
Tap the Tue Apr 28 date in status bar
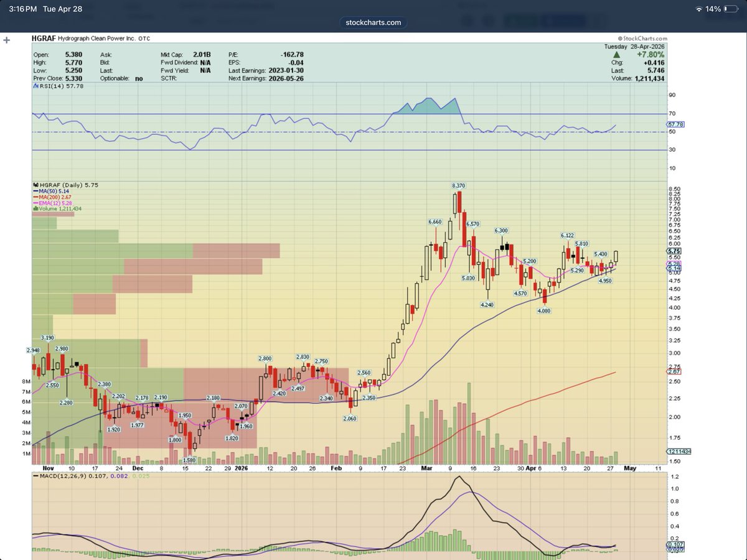pos(62,9)
